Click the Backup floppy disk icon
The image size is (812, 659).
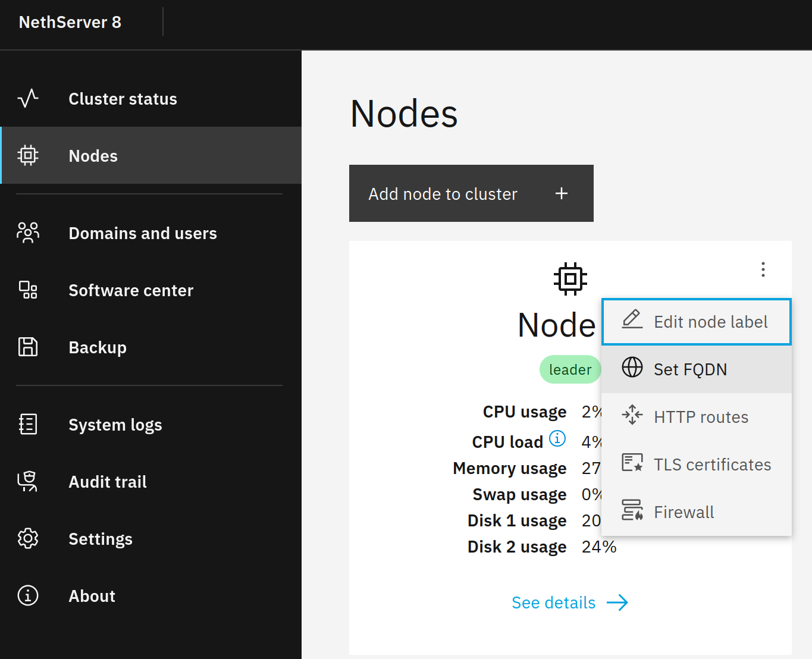tap(28, 347)
